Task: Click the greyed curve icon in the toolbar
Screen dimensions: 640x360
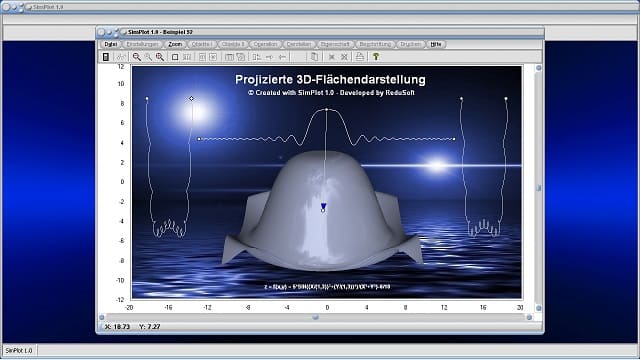Action: [121, 57]
